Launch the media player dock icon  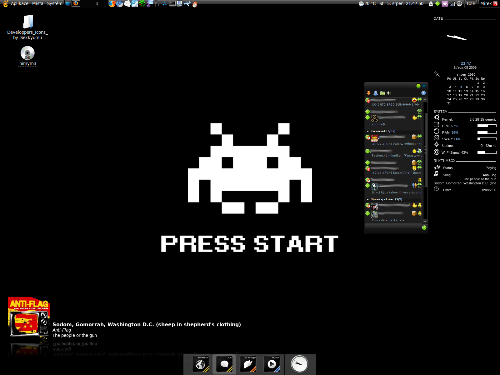pos(272,364)
